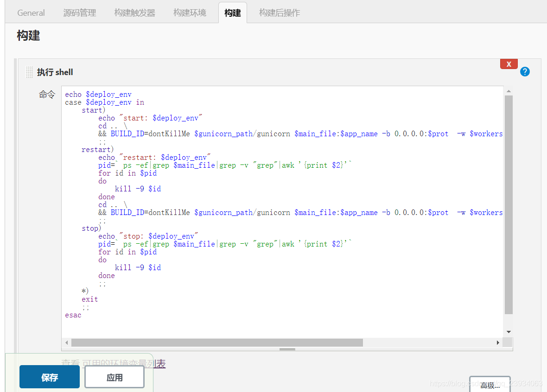Click the vertical scrollbar up arrow
Screen dimensions: 547x392
(x=509, y=91)
